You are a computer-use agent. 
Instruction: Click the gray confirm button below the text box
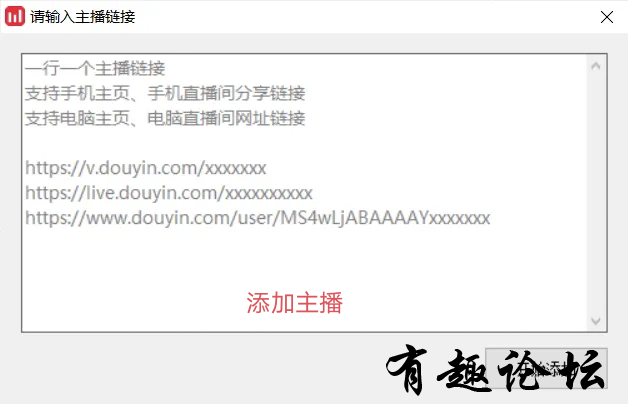click(546, 368)
